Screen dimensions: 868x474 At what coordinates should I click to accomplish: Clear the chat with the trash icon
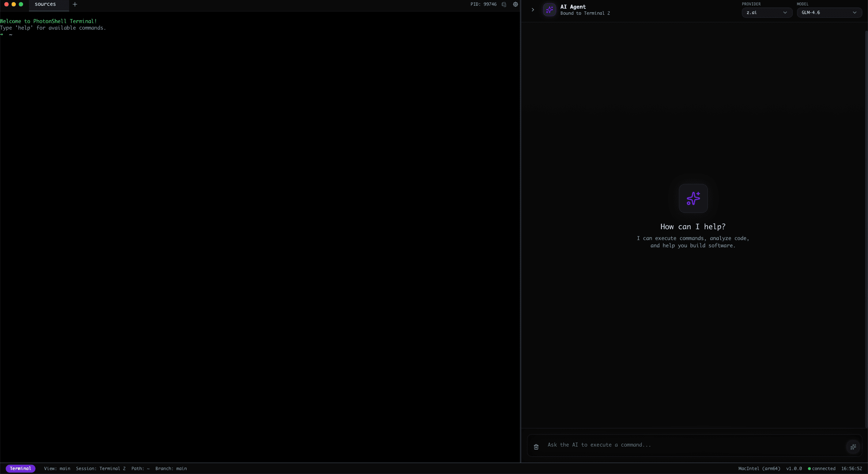(536, 447)
